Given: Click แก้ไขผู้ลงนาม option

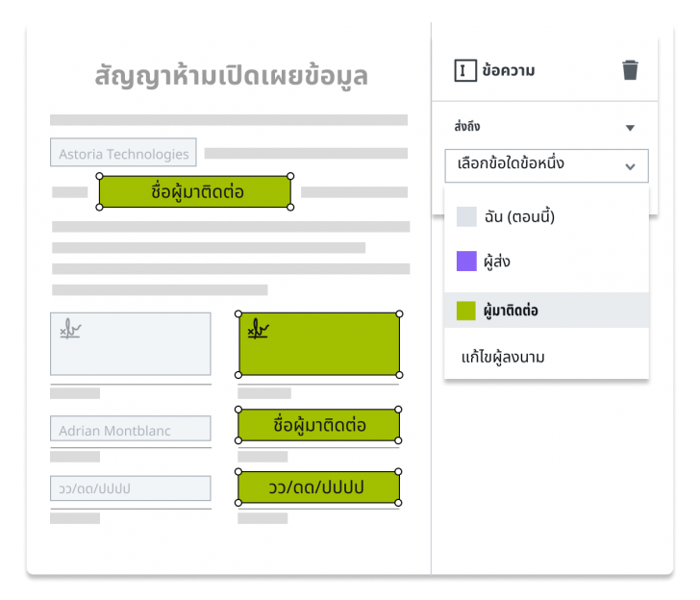Looking at the screenshot, I should tap(503, 357).
